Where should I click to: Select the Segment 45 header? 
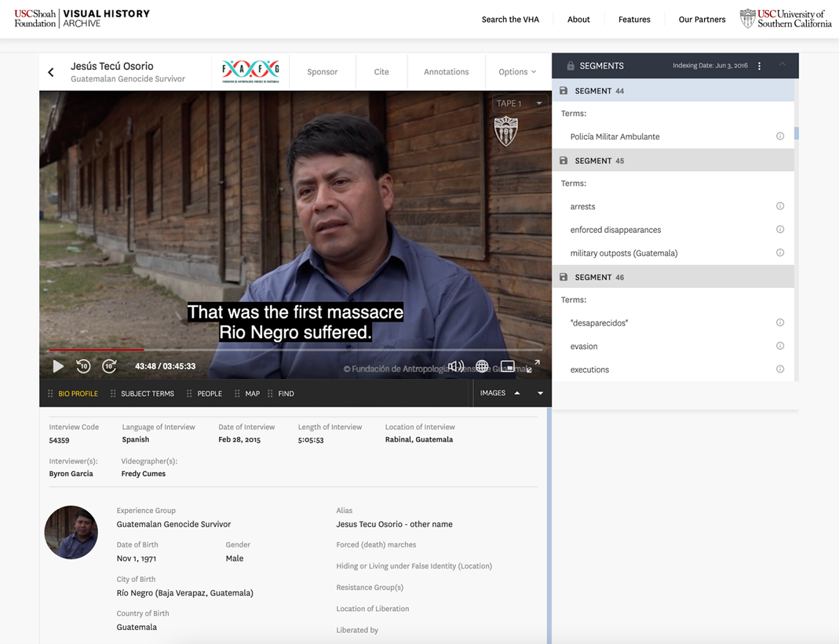[x=673, y=161]
